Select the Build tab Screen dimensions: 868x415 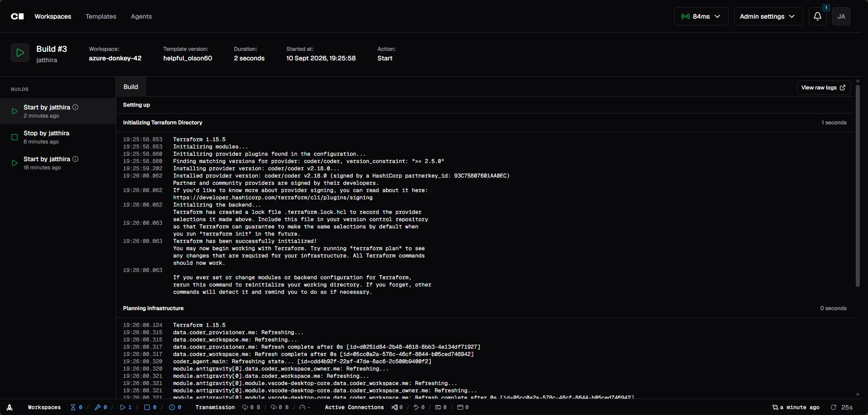click(131, 87)
